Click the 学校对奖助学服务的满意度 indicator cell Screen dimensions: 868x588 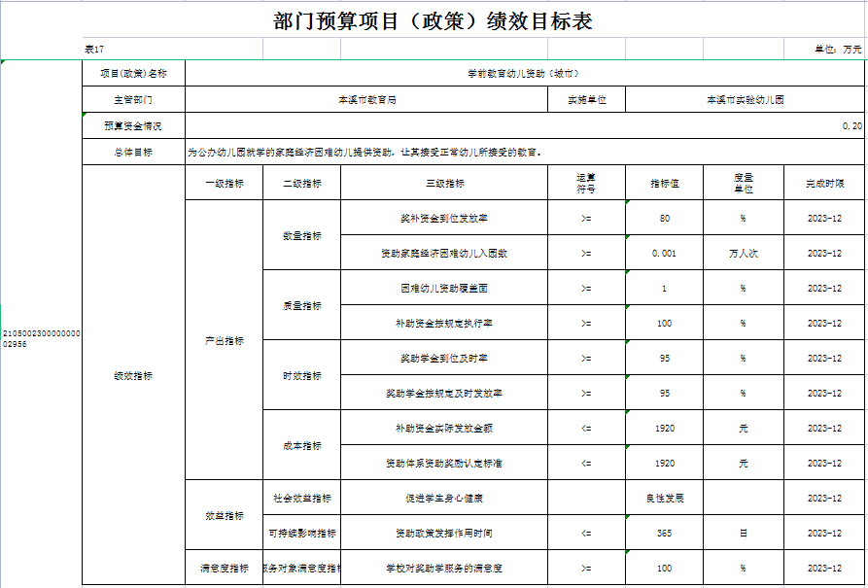444,568
